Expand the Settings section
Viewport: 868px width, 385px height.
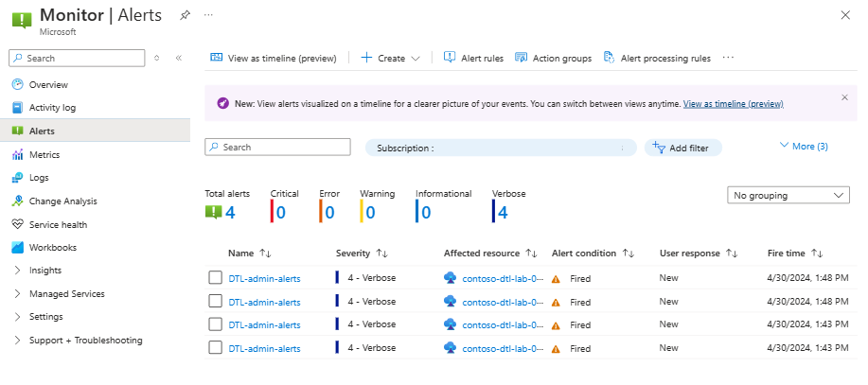(x=18, y=317)
